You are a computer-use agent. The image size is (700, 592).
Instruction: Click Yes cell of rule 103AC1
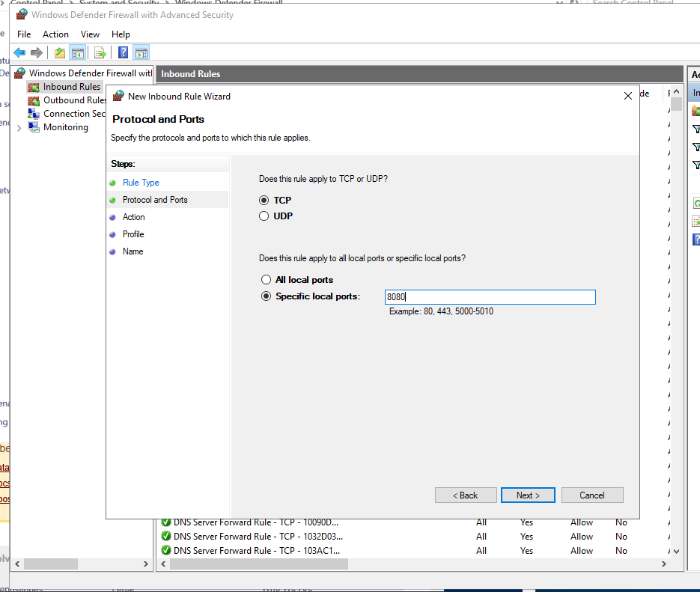click(526, 551)
